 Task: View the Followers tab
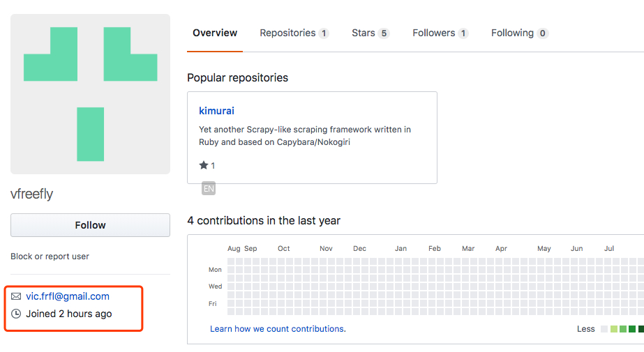440,33
